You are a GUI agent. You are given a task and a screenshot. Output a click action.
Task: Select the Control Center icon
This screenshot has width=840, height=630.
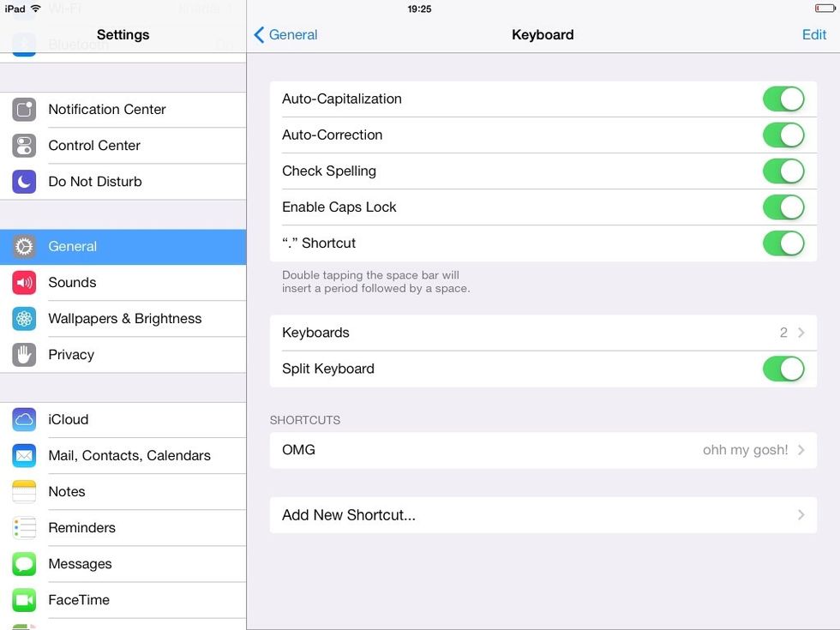[22, 145]
